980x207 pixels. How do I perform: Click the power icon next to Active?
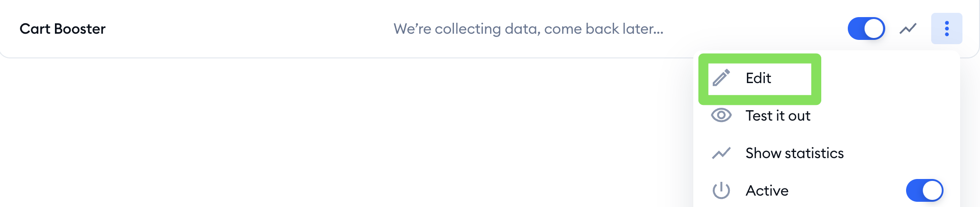pyautogui.click(x=721, y=190)
